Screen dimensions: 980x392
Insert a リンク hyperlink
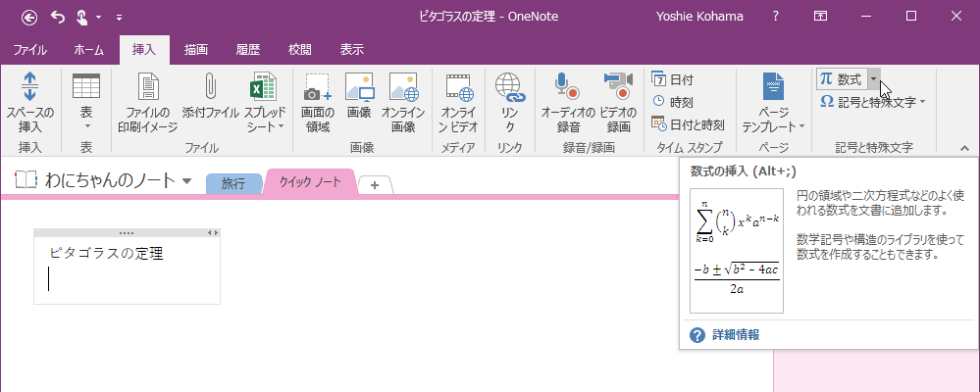(510, 103)
